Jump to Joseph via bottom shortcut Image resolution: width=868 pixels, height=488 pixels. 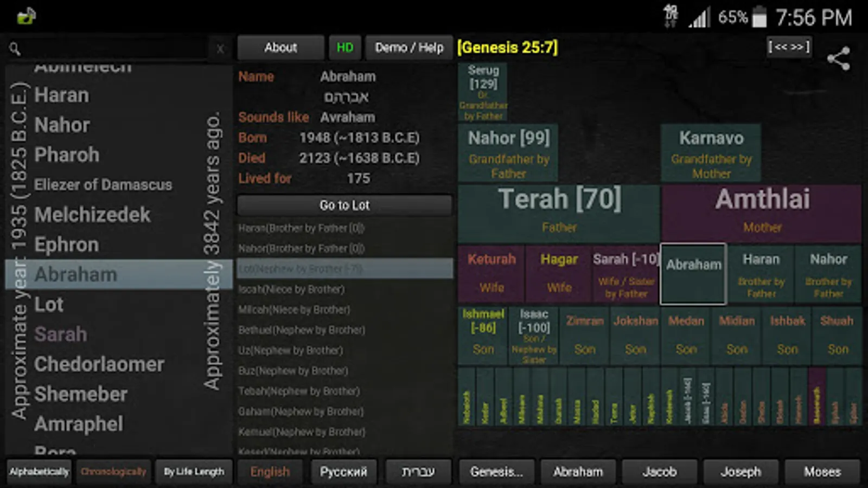[x=741, y=472]
